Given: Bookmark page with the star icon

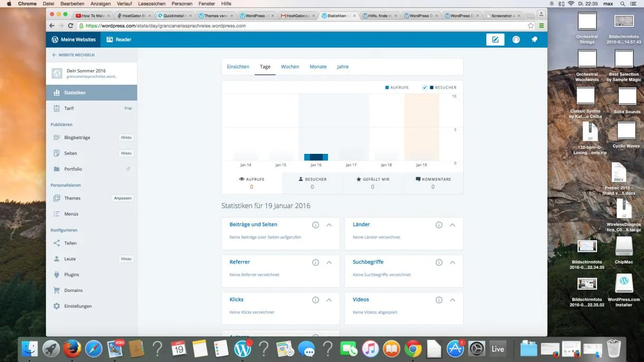Looking at the screenshot, I should coord(531,25).
